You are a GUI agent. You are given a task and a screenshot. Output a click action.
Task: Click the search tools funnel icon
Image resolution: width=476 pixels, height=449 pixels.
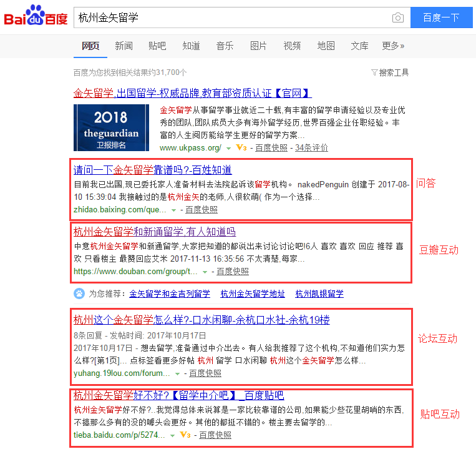[x=374, y=72]
